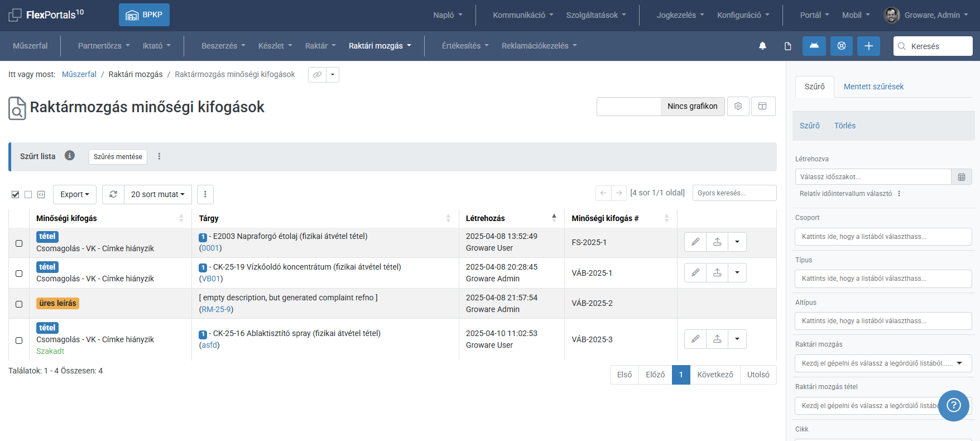Open the Altípus filter list
Screen dimensions: 980x441
[883, 321]
